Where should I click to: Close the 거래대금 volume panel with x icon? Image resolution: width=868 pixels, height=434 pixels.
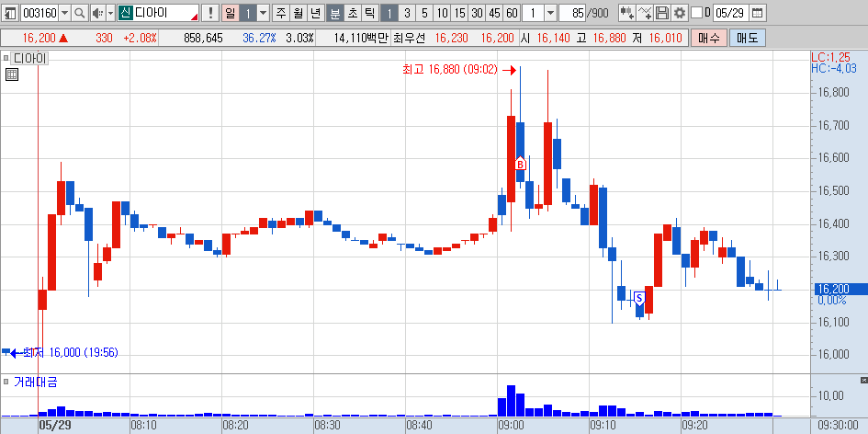(864, 380)
